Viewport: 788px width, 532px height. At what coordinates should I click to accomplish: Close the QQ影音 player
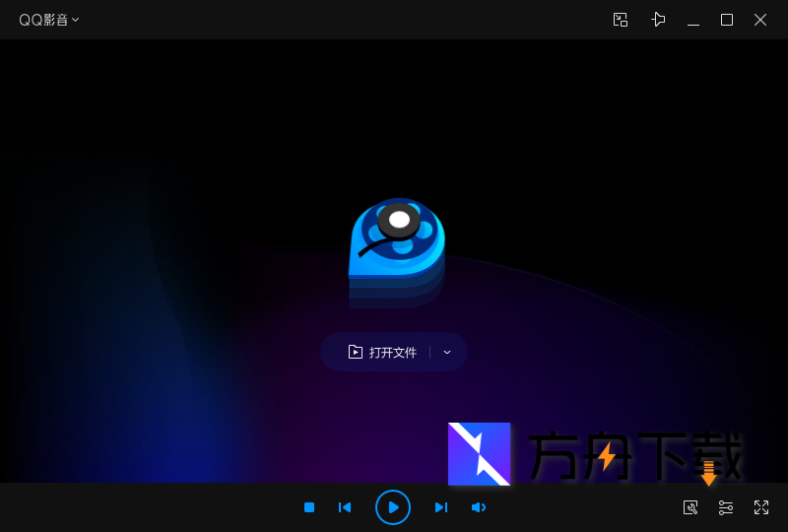click(760, 20)
